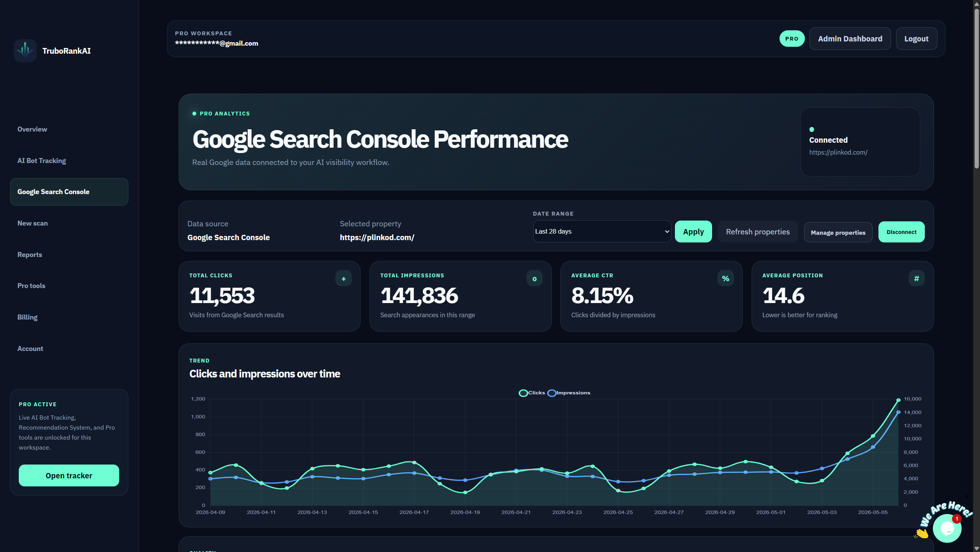
Task: Open the Admin Dashboard
Action: (850, 39)
